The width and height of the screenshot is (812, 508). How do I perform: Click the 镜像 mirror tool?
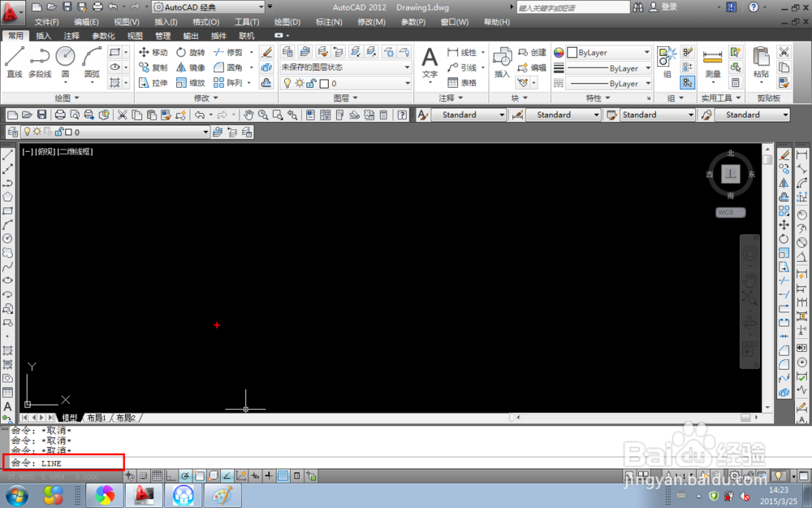coord(191,67)
